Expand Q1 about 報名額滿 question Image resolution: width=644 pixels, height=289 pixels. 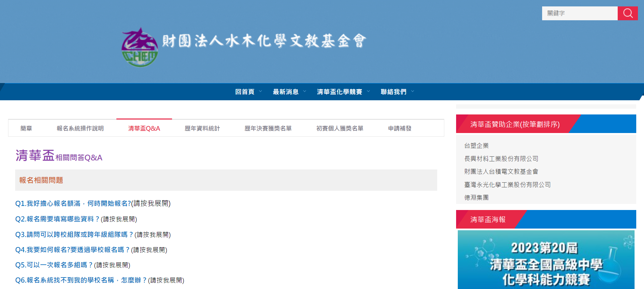coord(93,203)
